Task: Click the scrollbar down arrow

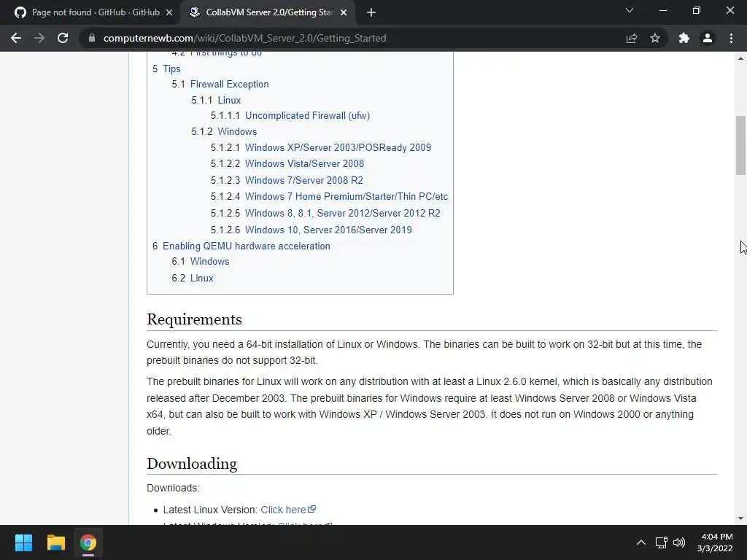Action: (741, 518)
